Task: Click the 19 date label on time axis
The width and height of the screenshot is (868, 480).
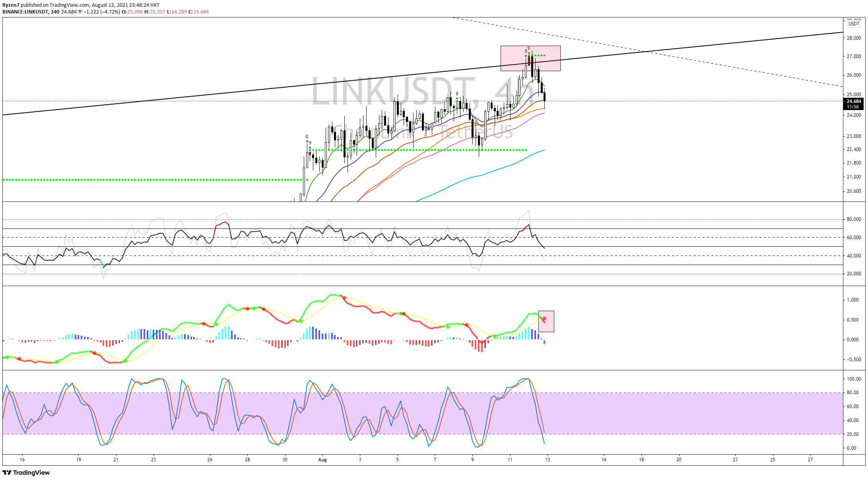Action: pyautogui.click(x=79, y=460)
